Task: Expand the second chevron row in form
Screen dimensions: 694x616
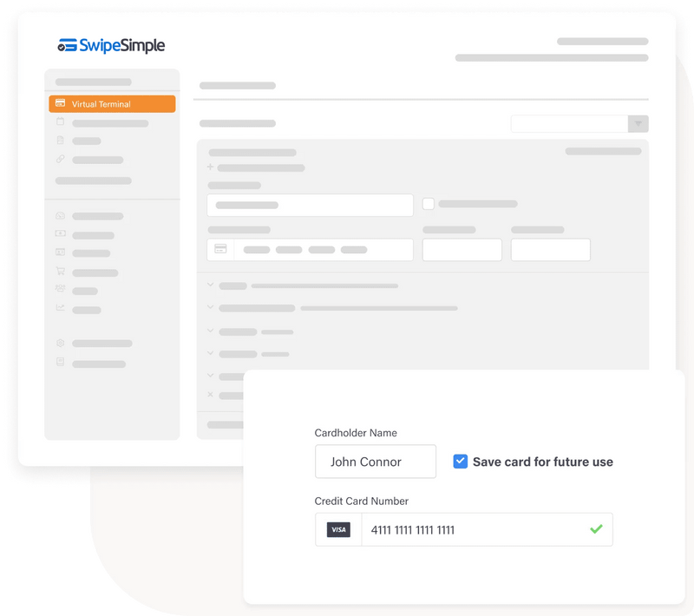Action: pyautogui.click(x=211, y=307)
